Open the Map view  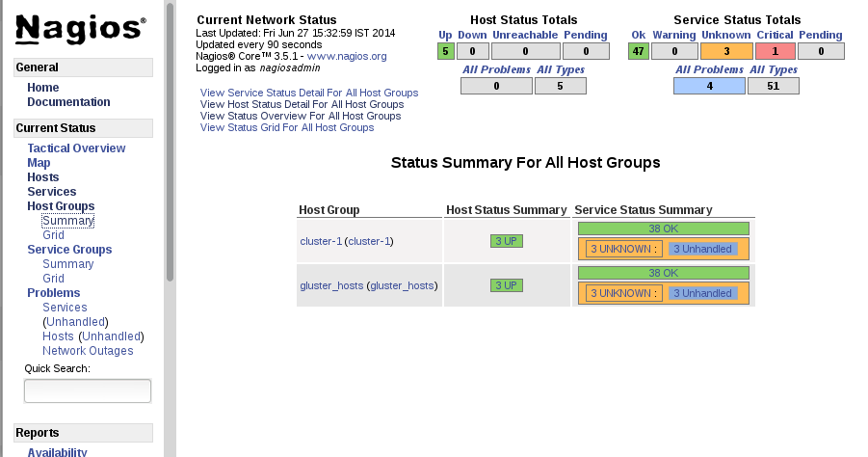click(x=39, y=163)
